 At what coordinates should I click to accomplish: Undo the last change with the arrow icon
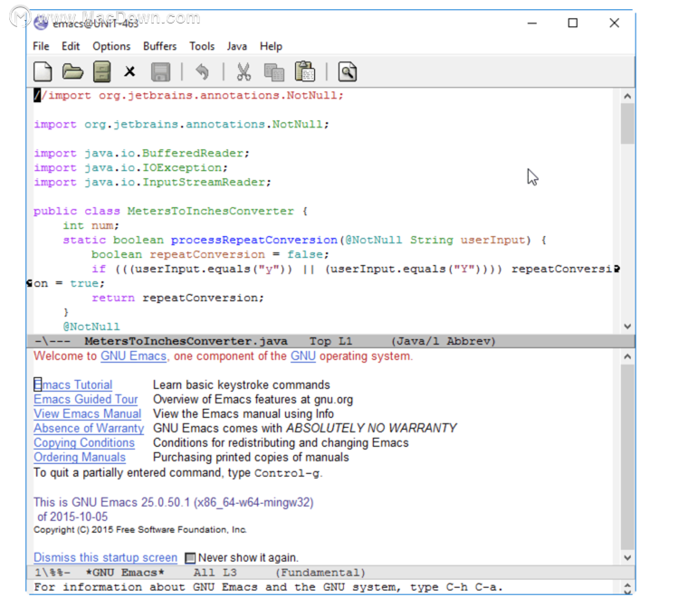click(x=202, y=71)
